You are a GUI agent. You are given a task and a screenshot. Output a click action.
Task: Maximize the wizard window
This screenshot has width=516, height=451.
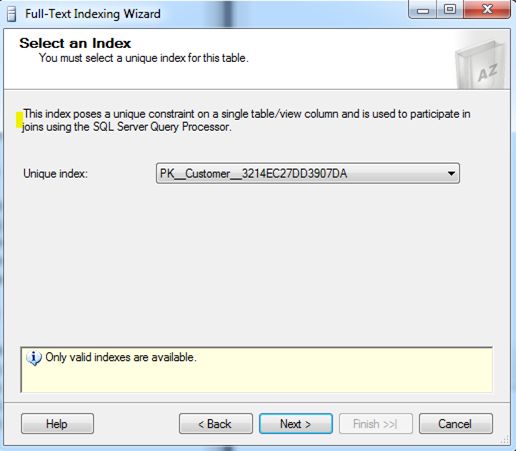click(x=450, y=10)
